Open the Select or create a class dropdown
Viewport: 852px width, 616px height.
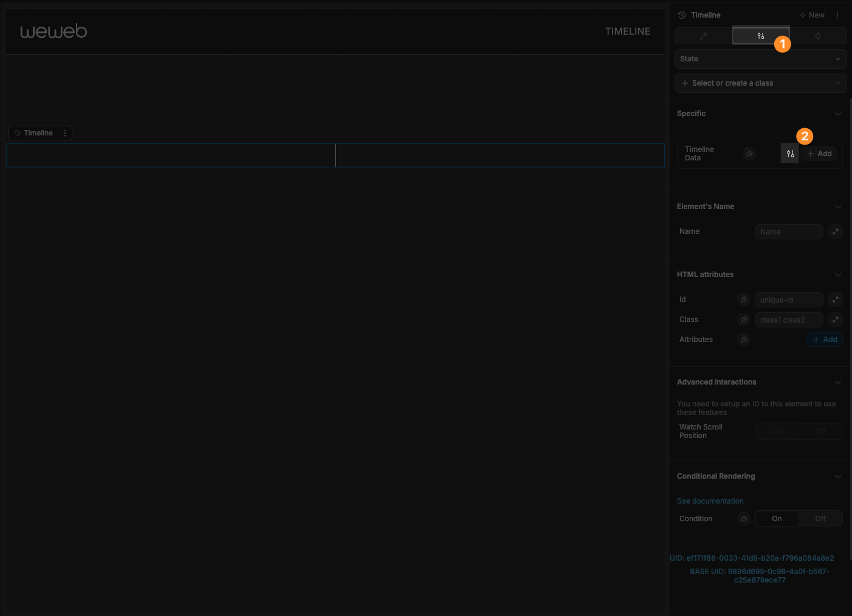(x=760, y=83)
